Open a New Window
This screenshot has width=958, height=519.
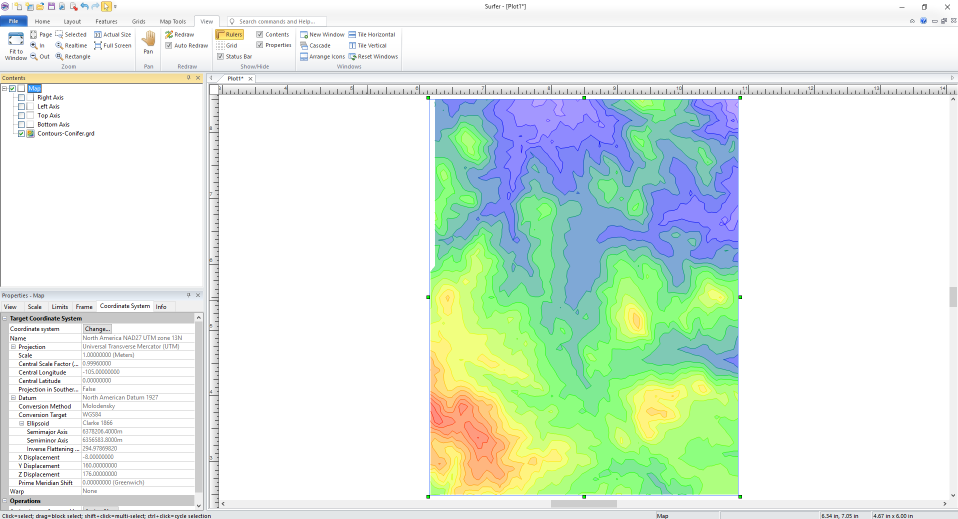point(322,35)
